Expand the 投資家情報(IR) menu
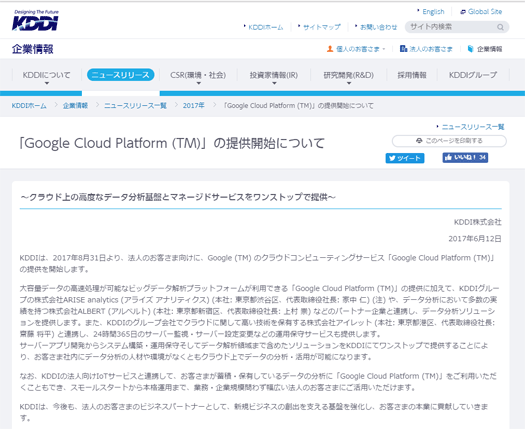The height and width of the screenshot is (429, 525). [274, 75]
